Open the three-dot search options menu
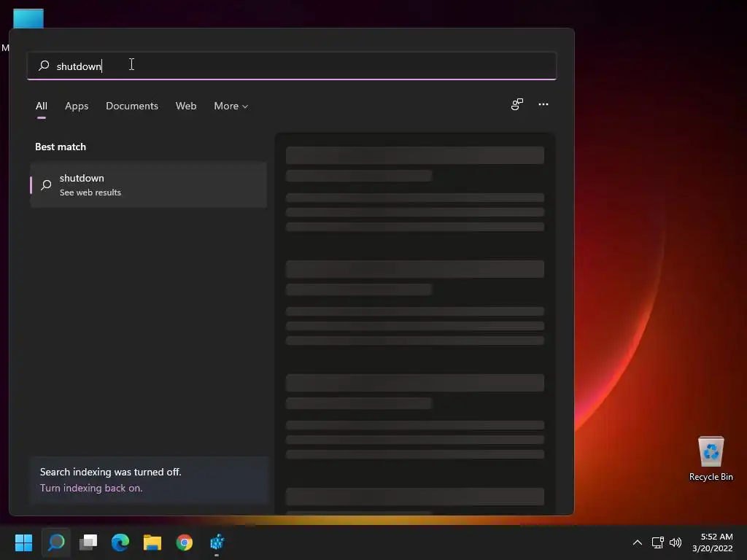The height and width of the screenshot is (560, 747). coord(543,104)
